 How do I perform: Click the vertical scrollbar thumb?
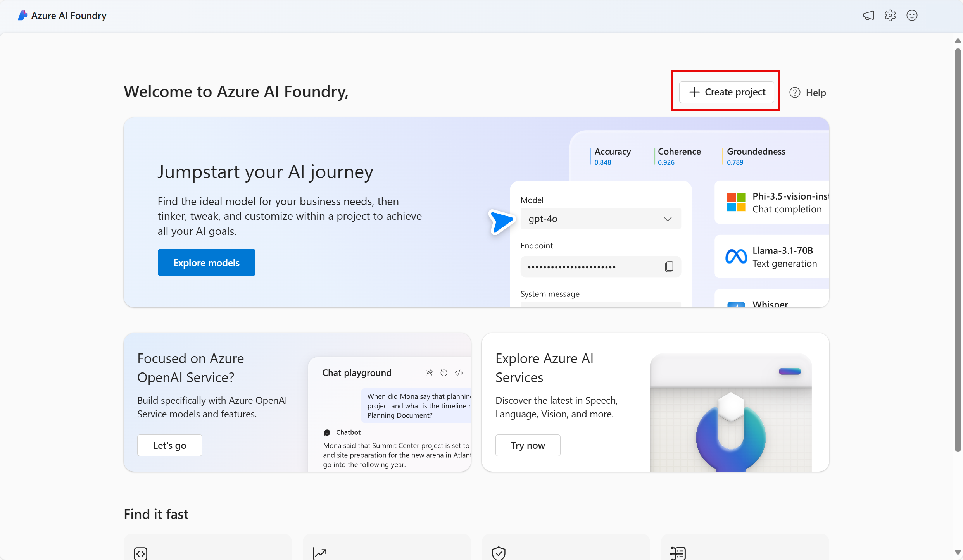click(x=958, y=250)
